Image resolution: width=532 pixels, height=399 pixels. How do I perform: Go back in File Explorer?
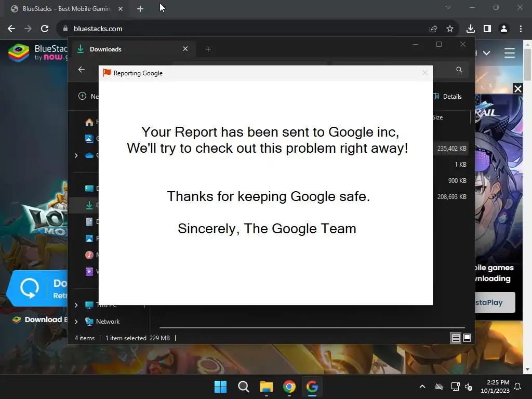tap(82, 70)
